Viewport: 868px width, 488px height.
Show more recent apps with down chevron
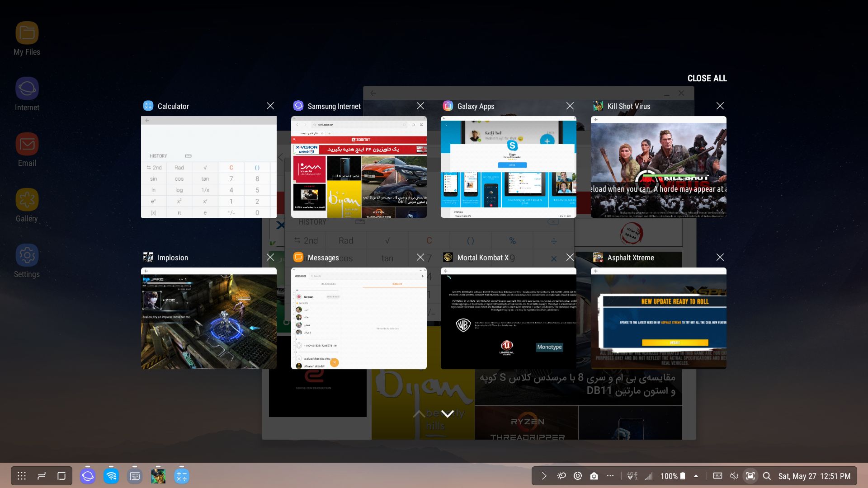(447, 413)
